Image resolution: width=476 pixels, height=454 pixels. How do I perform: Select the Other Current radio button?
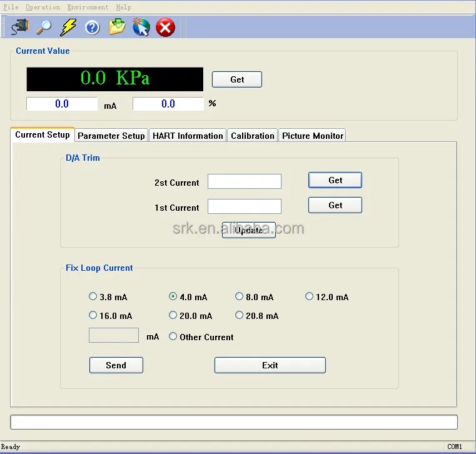(x=173, y=336)
